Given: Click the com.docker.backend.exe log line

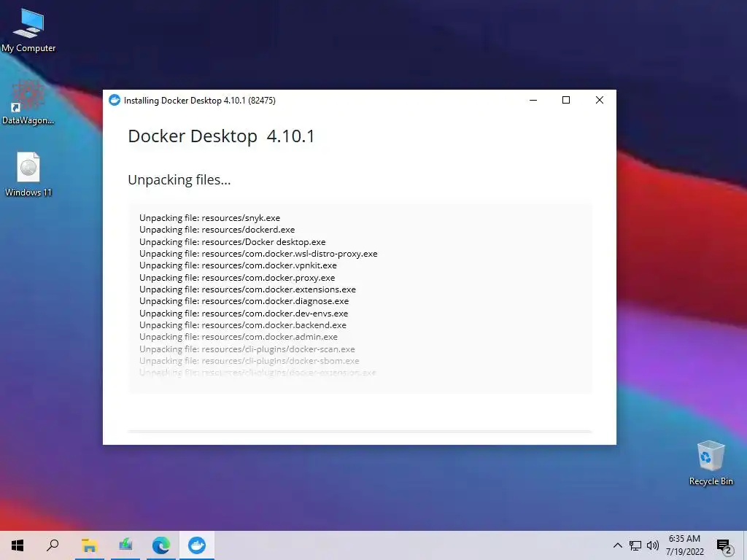Looking at the screenshot, I should pyautogui.click(x=243, y=325).
